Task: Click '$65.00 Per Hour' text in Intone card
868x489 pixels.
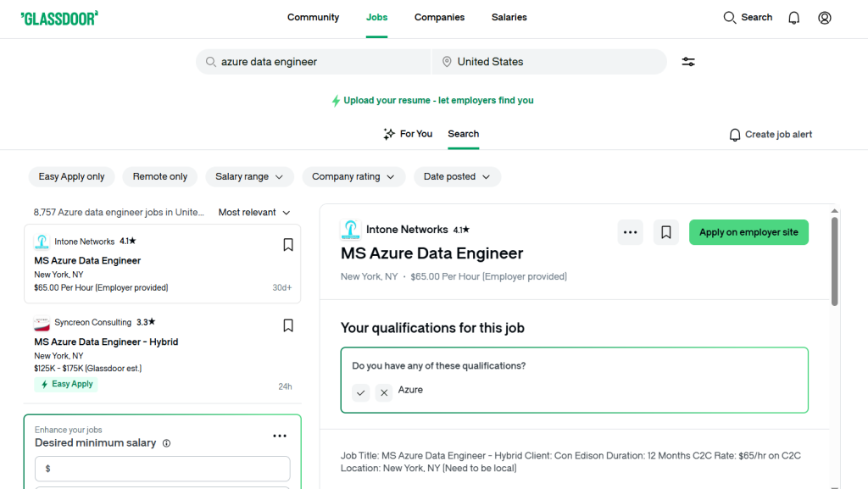Action: tap(102, 287)
